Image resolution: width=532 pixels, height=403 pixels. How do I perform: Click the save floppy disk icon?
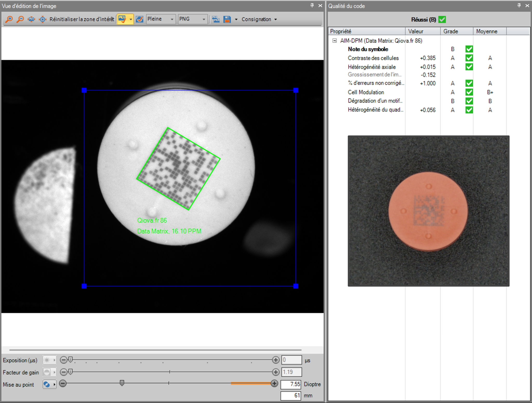click(227, 19)
